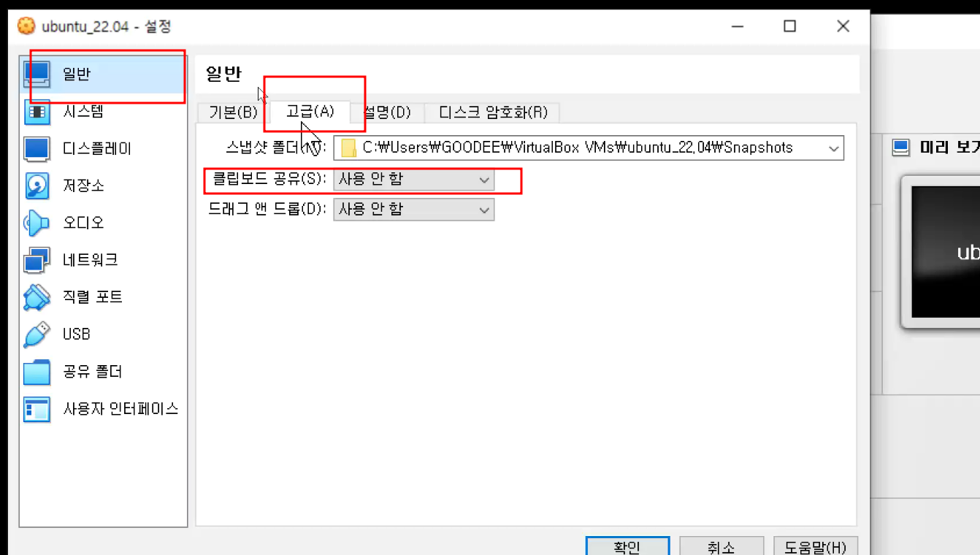Confirm settings with 확인 button
The image size is (980, 555).
(x=627, y=547)
